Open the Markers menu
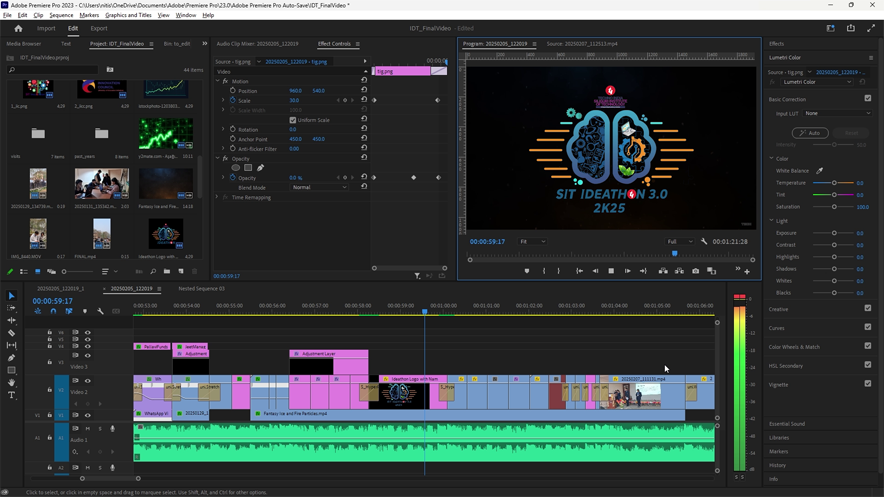This screenshot has width=884, height=497. [x=89, y=15]
